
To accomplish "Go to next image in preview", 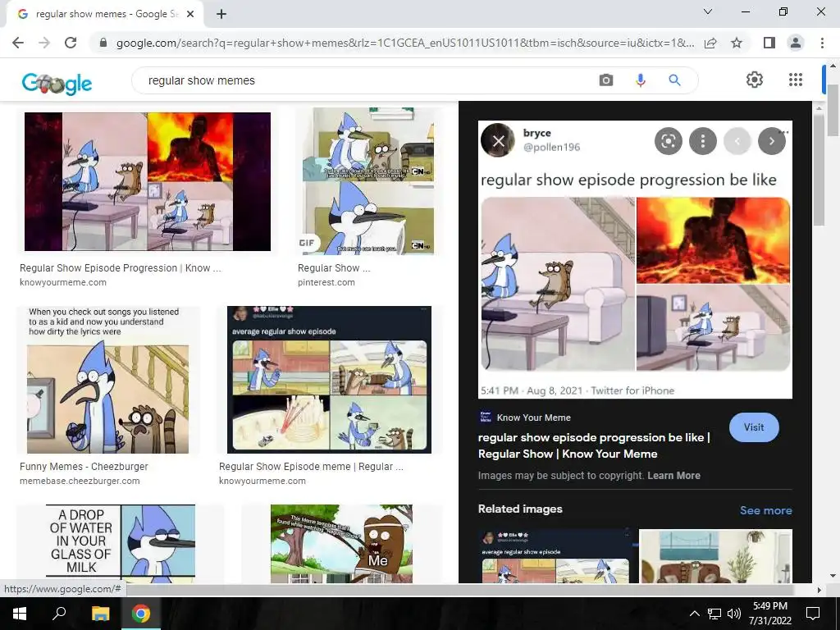I will 771,141.
